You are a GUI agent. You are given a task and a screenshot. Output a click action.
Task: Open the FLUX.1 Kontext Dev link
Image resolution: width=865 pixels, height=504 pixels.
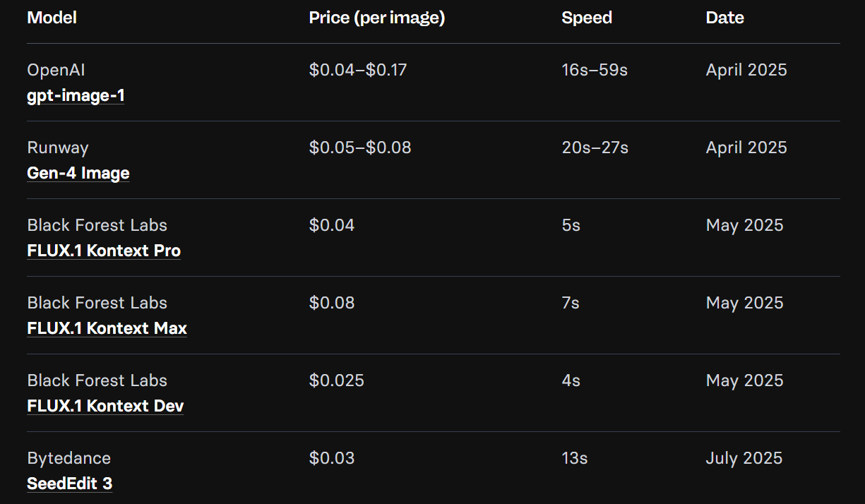click(x=105, y=406)
